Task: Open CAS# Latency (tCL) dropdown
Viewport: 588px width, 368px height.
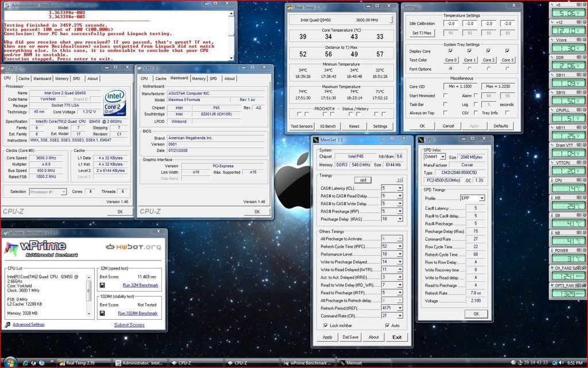Action: 400,188
